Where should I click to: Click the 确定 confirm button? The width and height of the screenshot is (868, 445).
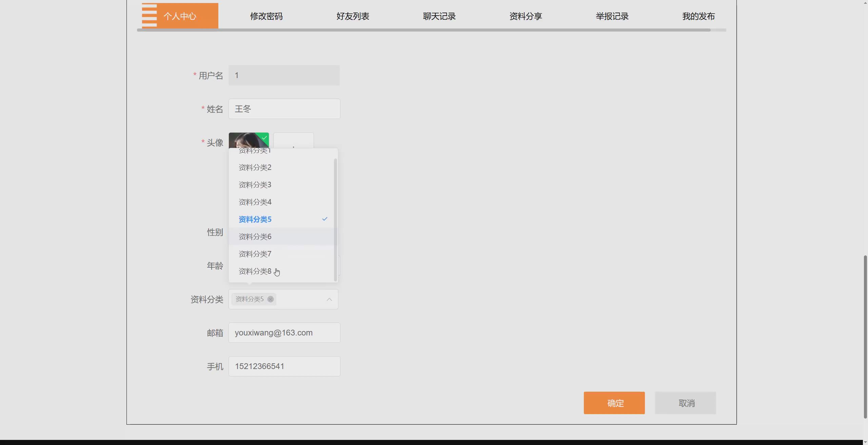[614, 403]
